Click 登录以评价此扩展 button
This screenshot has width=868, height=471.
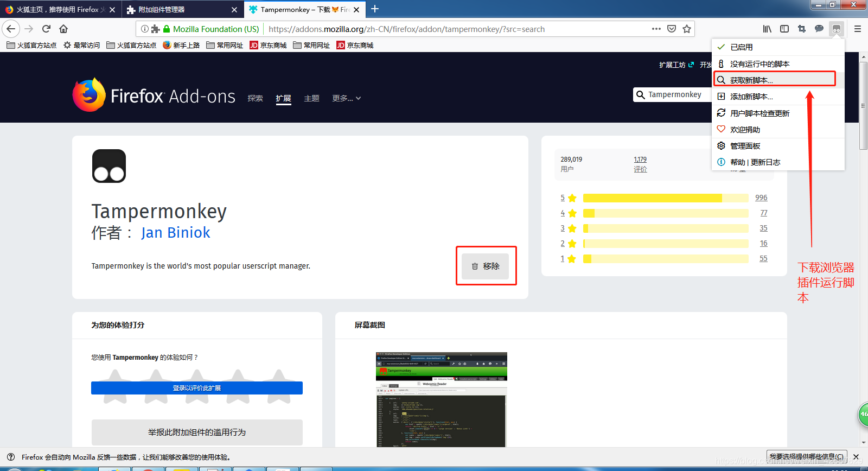(197, 388)
